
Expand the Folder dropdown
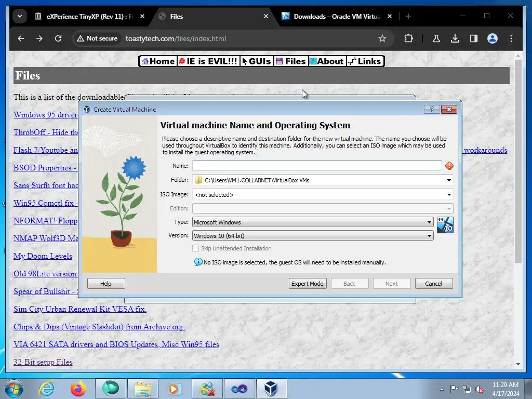449,180
